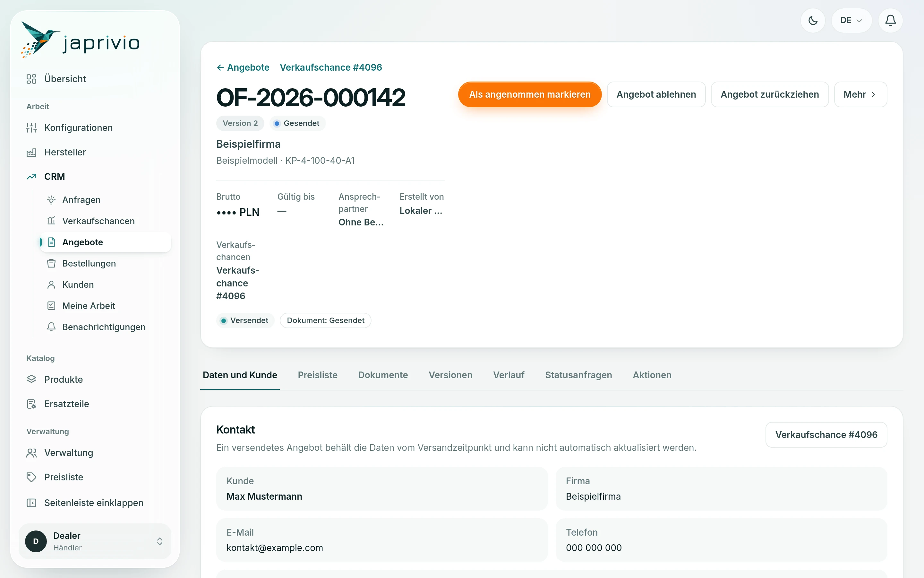Click Verkaufschance #4096 button in Kontakt

coord(826,435)
